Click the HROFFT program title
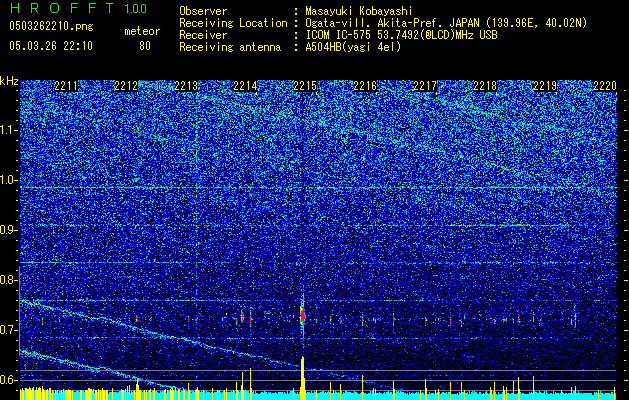 click(62, 8)
